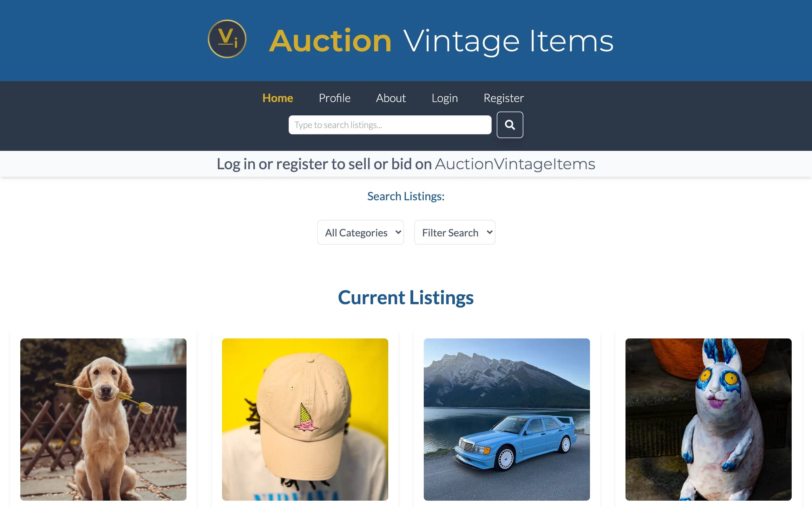
Task: Go to the Home menu item
Action: point(278,98)
